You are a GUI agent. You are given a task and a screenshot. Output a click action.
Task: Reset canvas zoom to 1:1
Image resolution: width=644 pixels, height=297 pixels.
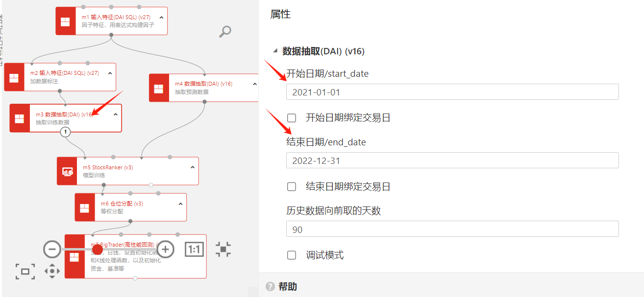[194, 250]
